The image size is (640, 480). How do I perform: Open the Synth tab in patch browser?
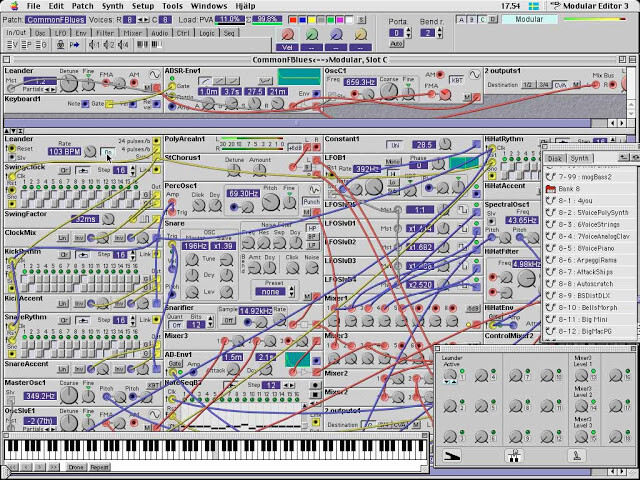(579, 158)
